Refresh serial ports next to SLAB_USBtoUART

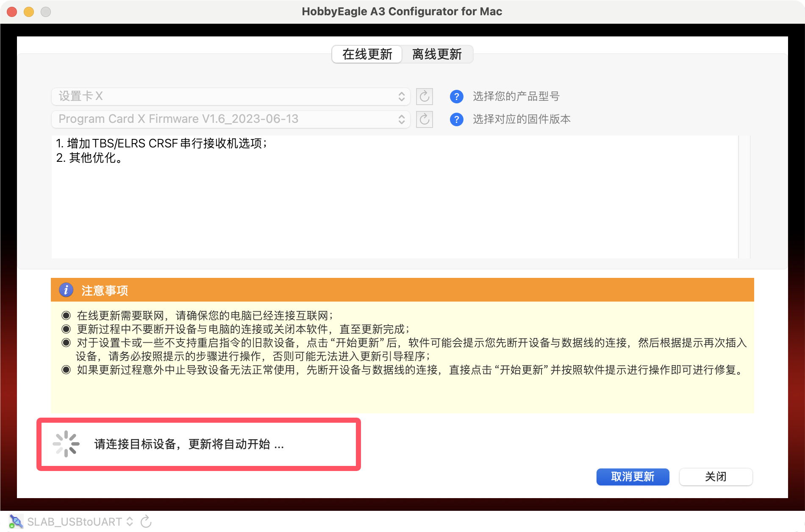[x=146, y=522]
